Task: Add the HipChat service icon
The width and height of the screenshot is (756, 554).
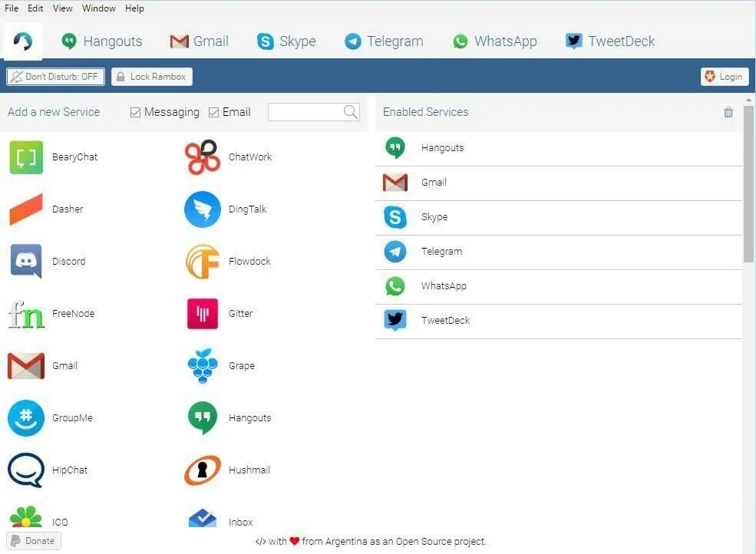Action: (x=26, y=470)
